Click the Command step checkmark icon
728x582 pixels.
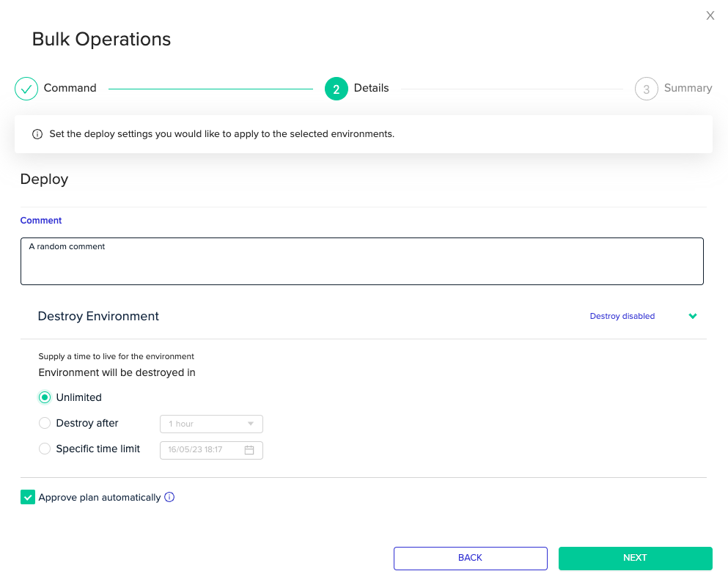pos(26,89)
